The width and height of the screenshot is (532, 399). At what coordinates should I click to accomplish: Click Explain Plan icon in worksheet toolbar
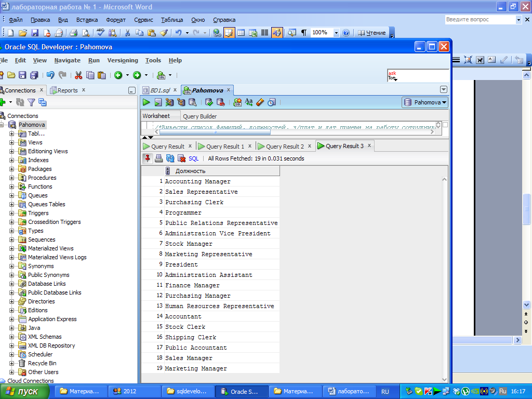tap(181, 102)
